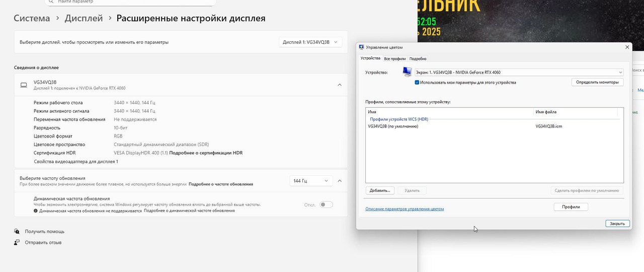This screenshot has width=644, height=272.
Task: Collapse the VG34VQ3B display info section
Action: pyautogui.click(x=340, y=85)
